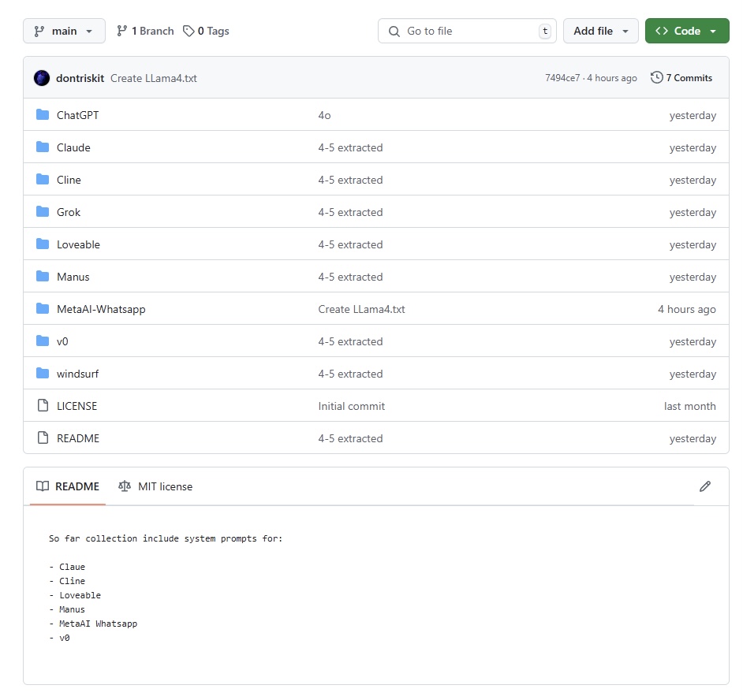Click the branch icon beside main
743x700 pixels.
tap(39, 32)
